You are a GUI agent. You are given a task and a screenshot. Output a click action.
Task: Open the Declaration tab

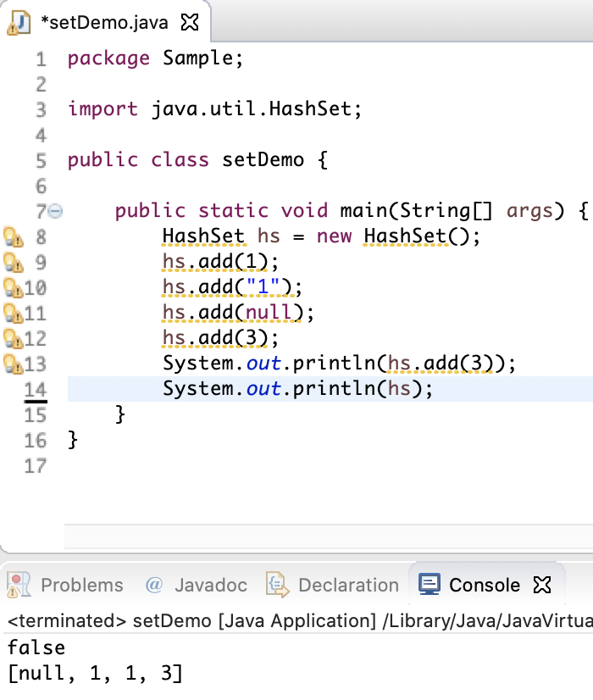[348, 585]
